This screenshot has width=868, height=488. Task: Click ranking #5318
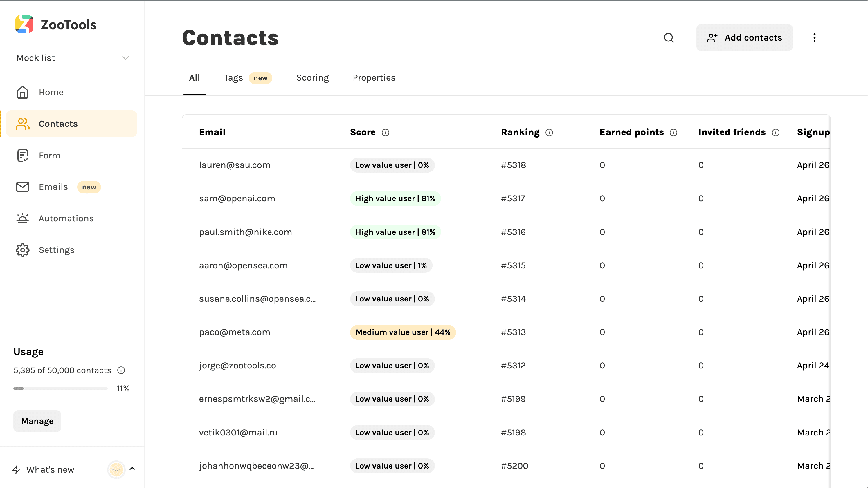tap(513, 165)
